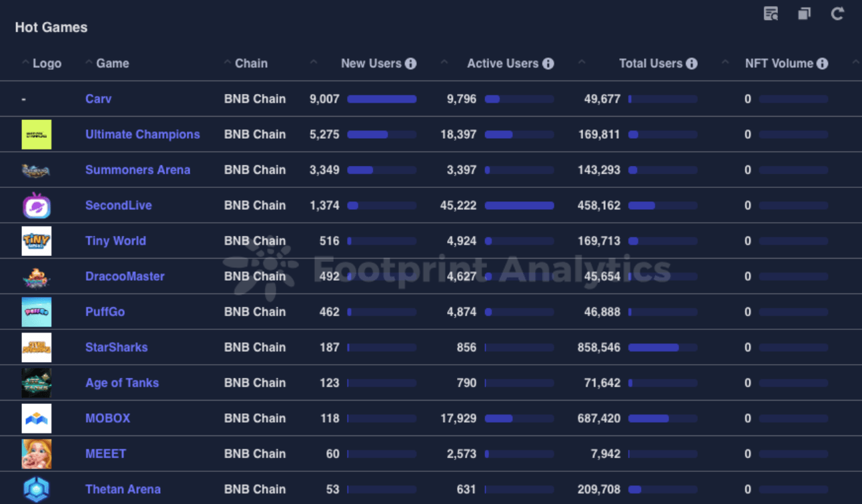
Task: Open the Ultimate Champions game link
Action: coord(142,134)
